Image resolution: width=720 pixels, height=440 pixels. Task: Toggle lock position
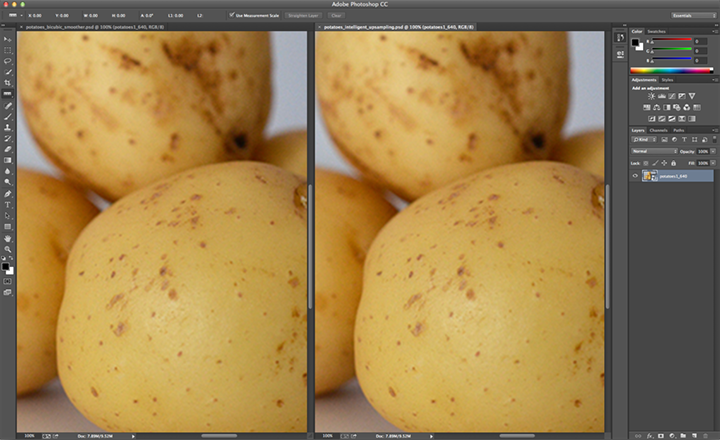(664, 163)
